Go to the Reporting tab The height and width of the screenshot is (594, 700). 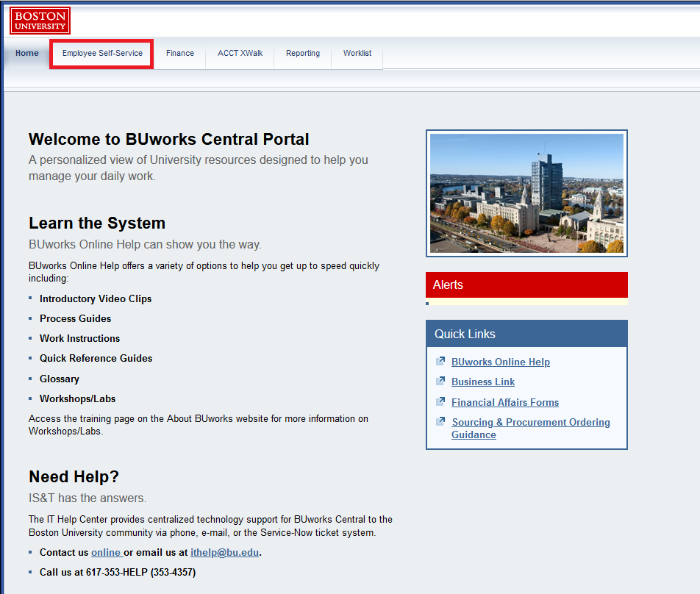coord(303,53)
